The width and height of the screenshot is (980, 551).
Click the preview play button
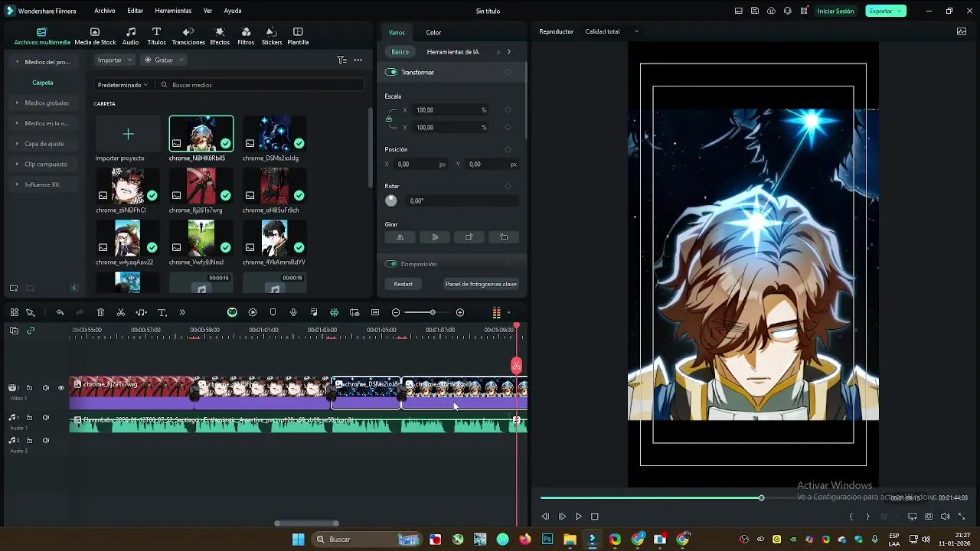[578, 517]
